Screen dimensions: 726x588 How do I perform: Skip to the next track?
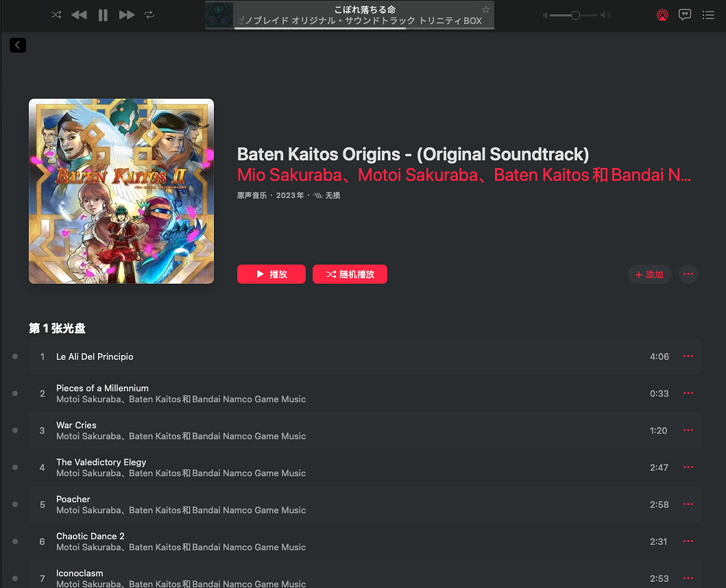(127, 15)
